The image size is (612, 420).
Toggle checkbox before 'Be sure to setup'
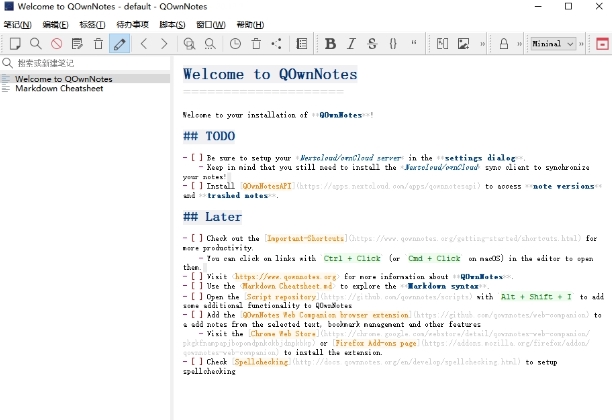click(x=196, y=158)
